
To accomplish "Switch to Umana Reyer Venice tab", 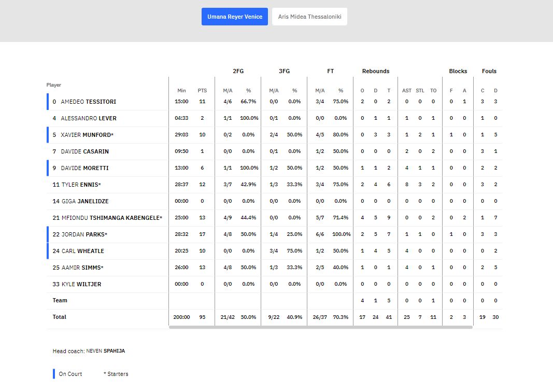I will pos(234,17).
